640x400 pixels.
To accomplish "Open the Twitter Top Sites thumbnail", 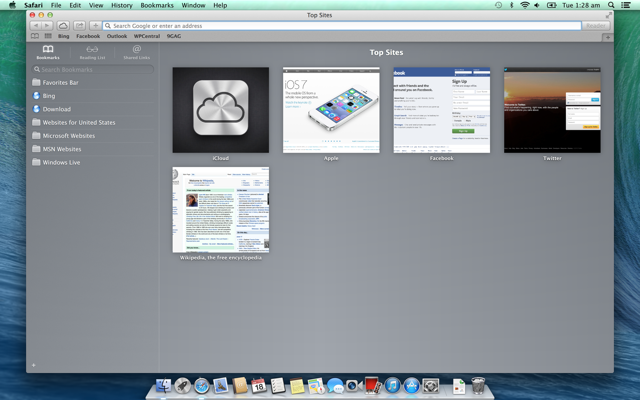I will pos(552,110).
